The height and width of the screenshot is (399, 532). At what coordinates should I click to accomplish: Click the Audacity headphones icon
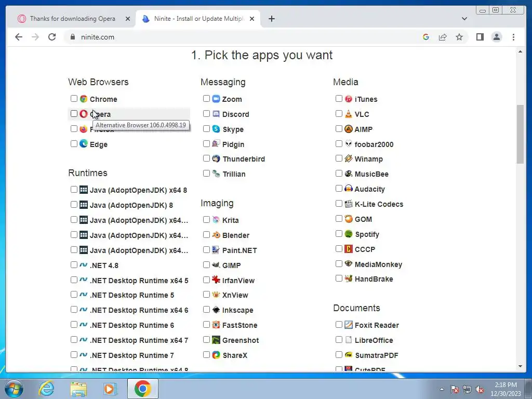coord(349,189)
